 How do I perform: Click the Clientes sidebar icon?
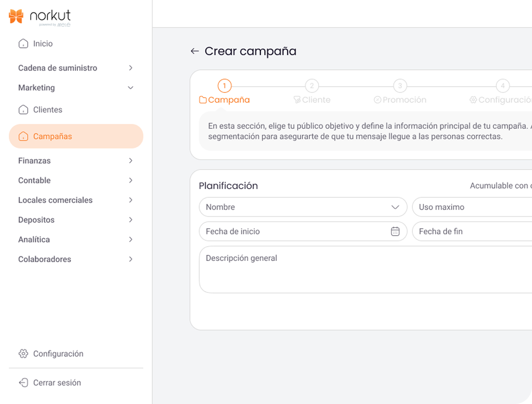[23, 110]
